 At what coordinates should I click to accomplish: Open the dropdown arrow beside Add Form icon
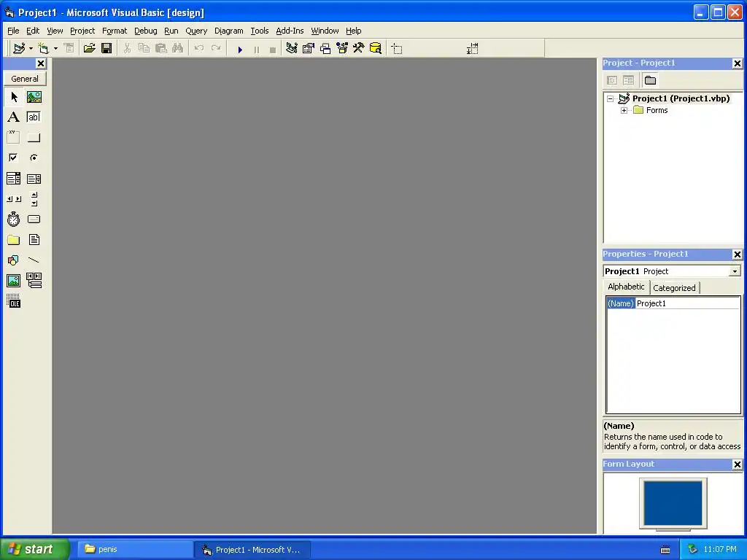[55, 49]
